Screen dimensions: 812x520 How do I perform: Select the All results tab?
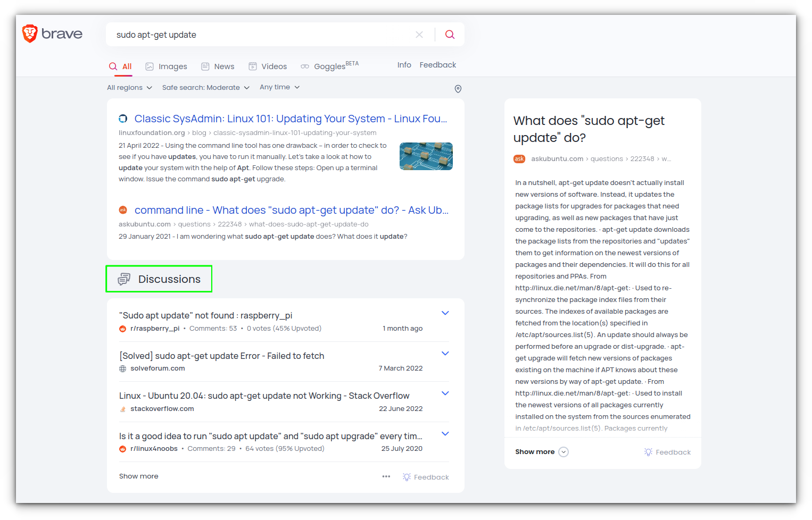point(120,66)
